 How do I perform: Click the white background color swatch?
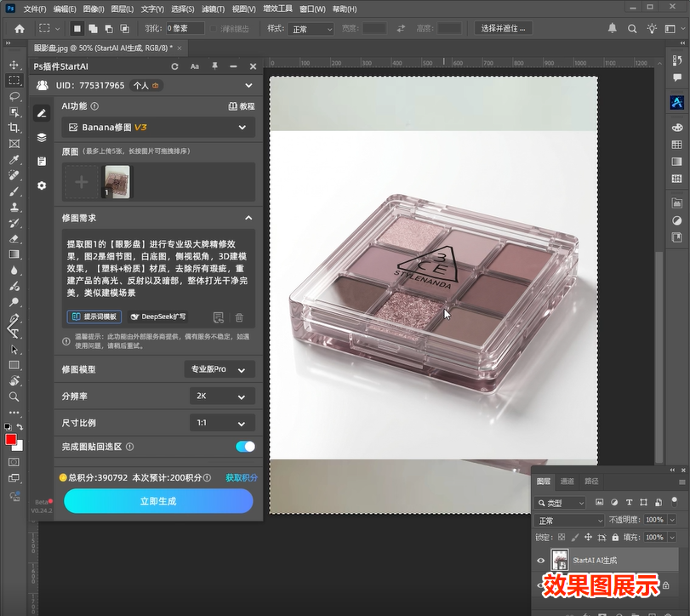[x=19, y=447]
